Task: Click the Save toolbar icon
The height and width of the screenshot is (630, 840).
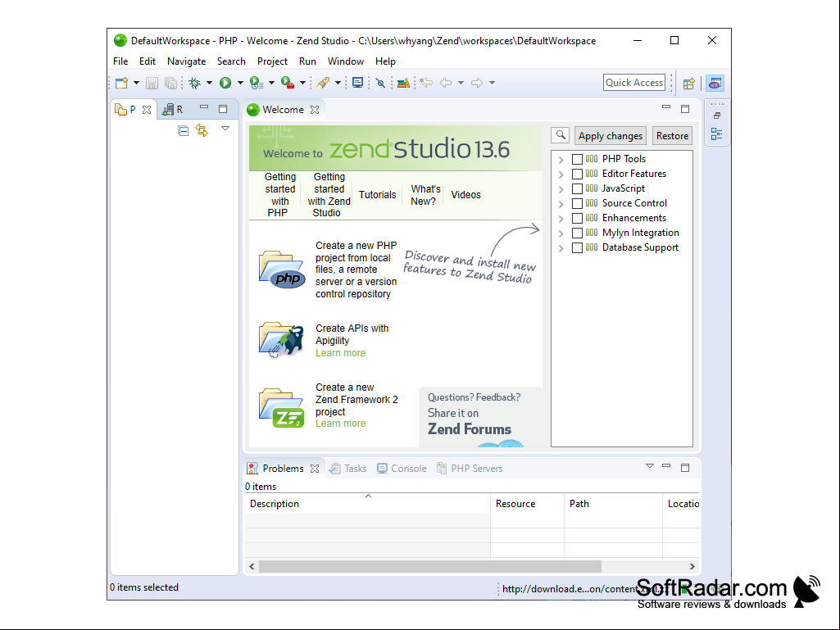Action: tap(152, 83)
